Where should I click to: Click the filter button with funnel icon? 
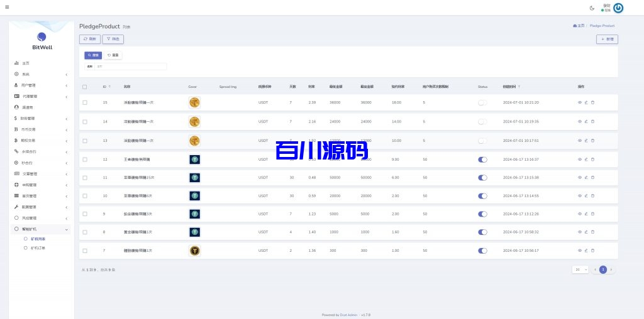click(x=113, y=40)
